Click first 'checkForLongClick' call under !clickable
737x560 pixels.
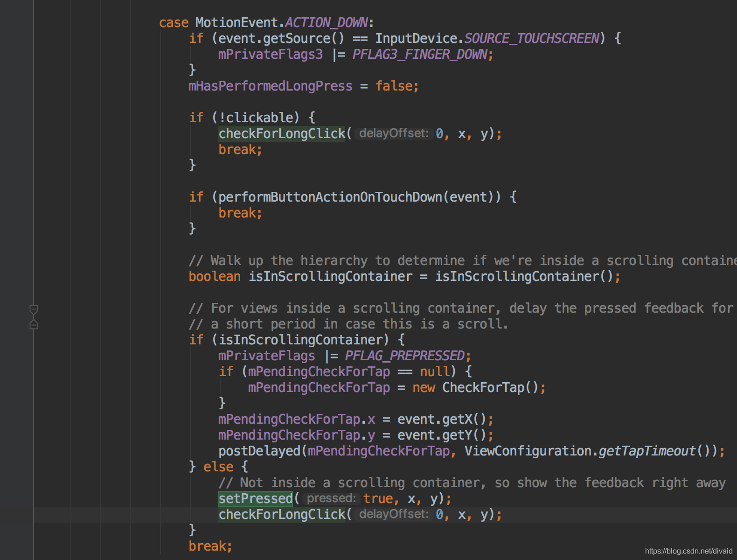click(x=282, y=133)
